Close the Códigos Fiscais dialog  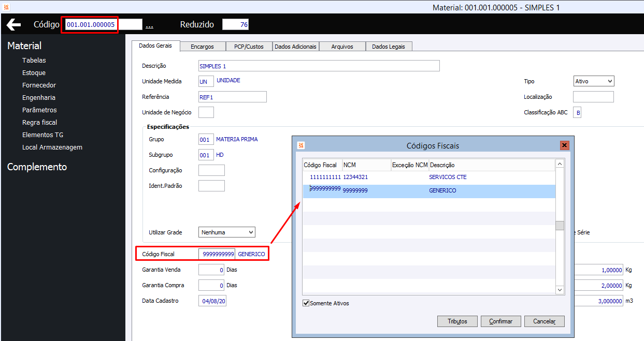click(564, 145)
